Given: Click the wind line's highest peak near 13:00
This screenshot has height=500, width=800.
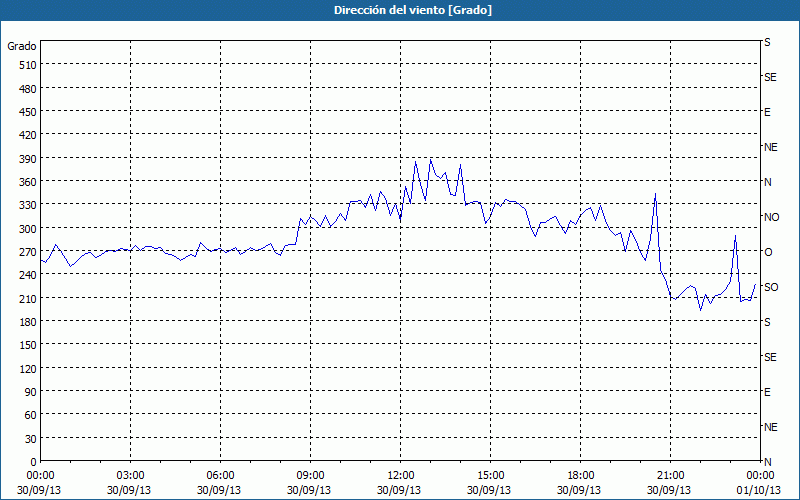Looking at the screenshot, I should [x=431, y=160].
